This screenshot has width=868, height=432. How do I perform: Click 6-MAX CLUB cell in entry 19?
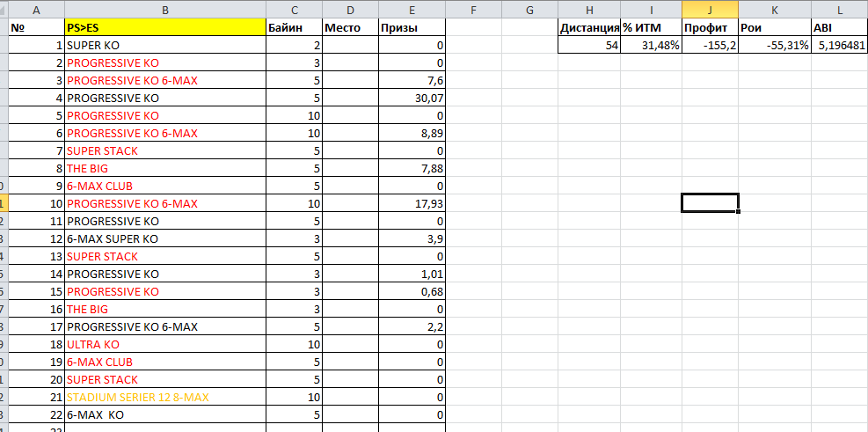click(165, 362)
